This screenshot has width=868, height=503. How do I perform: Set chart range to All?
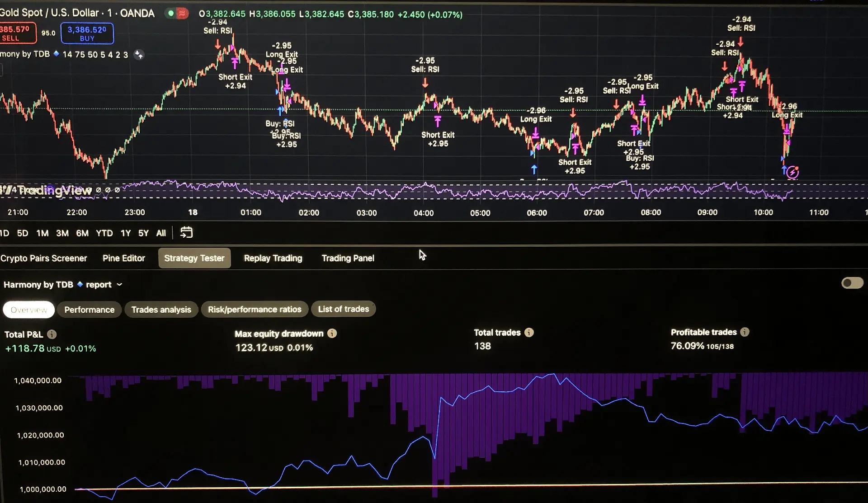coord(161,233)
